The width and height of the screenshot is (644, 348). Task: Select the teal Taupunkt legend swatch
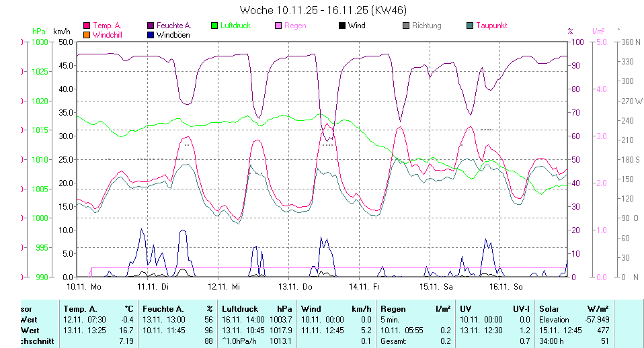470,26
